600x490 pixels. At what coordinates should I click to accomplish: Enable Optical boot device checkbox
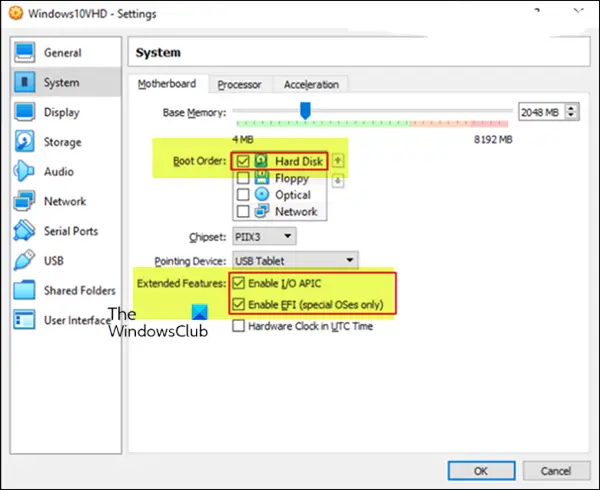[x=243, y=195]
